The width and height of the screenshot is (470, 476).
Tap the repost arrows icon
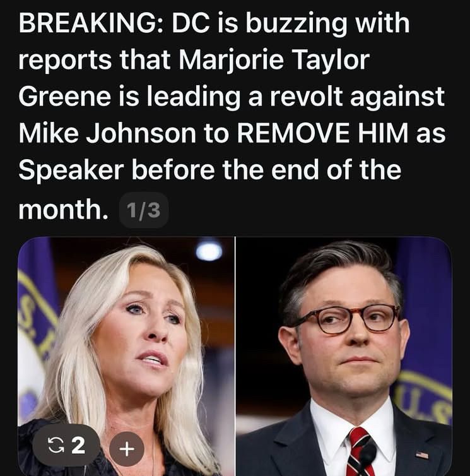[55, 445]
